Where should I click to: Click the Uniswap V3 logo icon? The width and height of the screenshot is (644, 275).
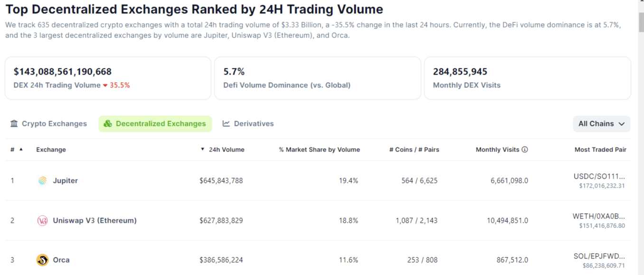point(42,220)
